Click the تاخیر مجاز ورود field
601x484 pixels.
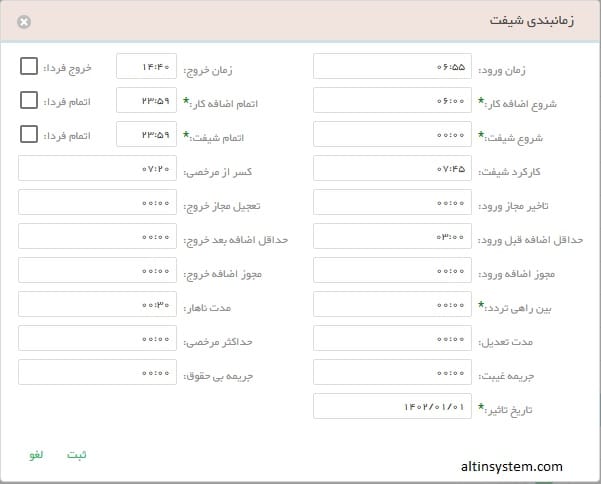392,202
